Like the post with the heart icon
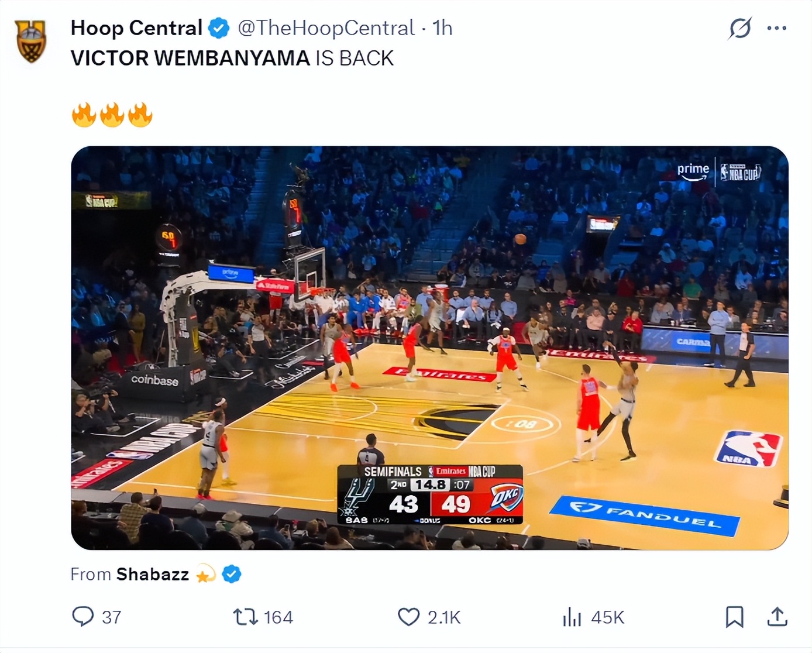This screenshot has width=812, height=653. point(408,617)
